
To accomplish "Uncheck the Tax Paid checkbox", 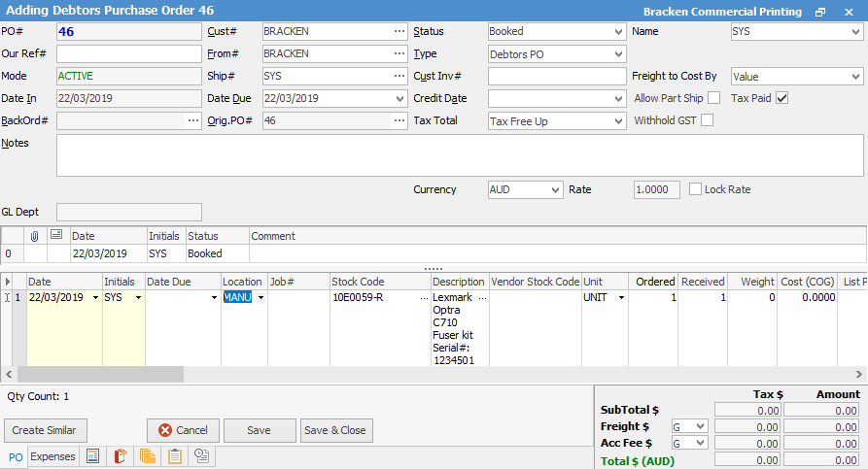I will pos(781,98).
